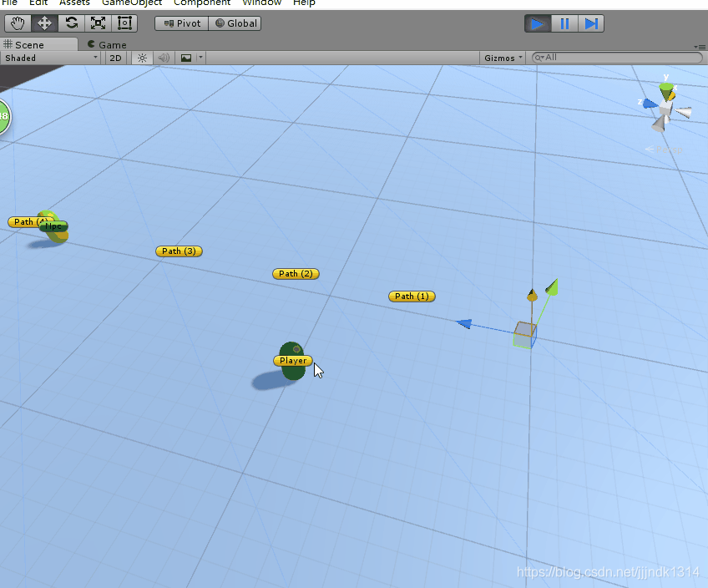Screen dimensions: 708x588
Task: Toggle Global handle rotation
Action: [235, 23]
